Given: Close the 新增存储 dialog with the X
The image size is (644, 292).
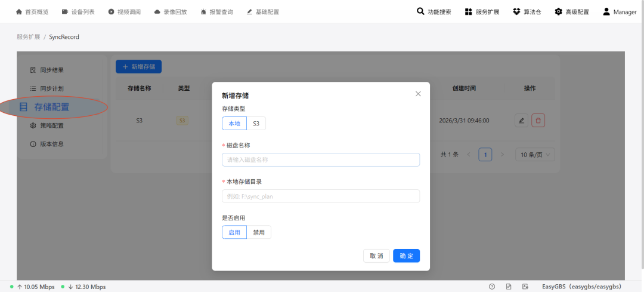Looking at the screenshot, I should 418,94.
